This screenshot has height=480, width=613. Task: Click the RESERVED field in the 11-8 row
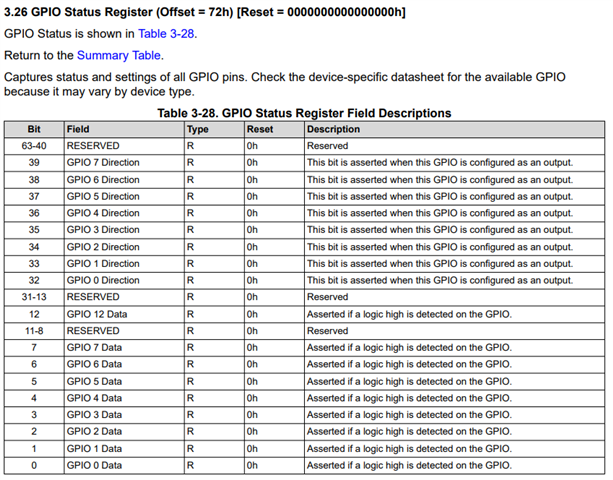click(93, 331)
